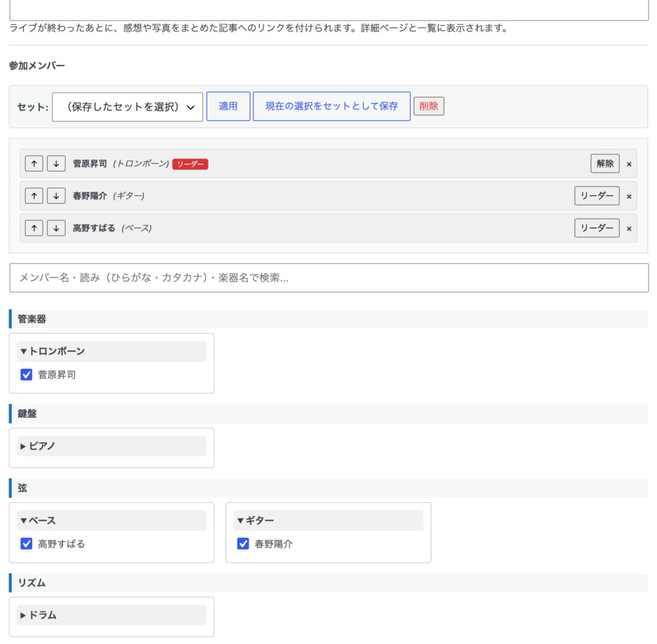Image resolution: width=657 pixels, height=644 pixels.
Task: Move 高野すばる down in the list
Action: click(56, 228)
